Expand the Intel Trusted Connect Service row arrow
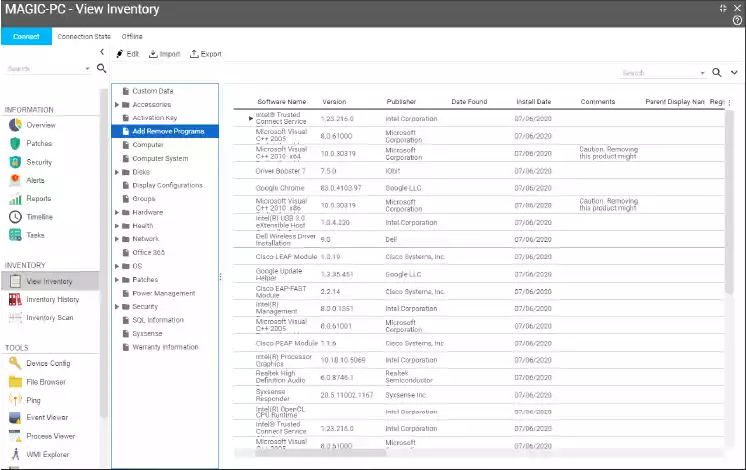This screenshot has height=470, width=746. 251,118
